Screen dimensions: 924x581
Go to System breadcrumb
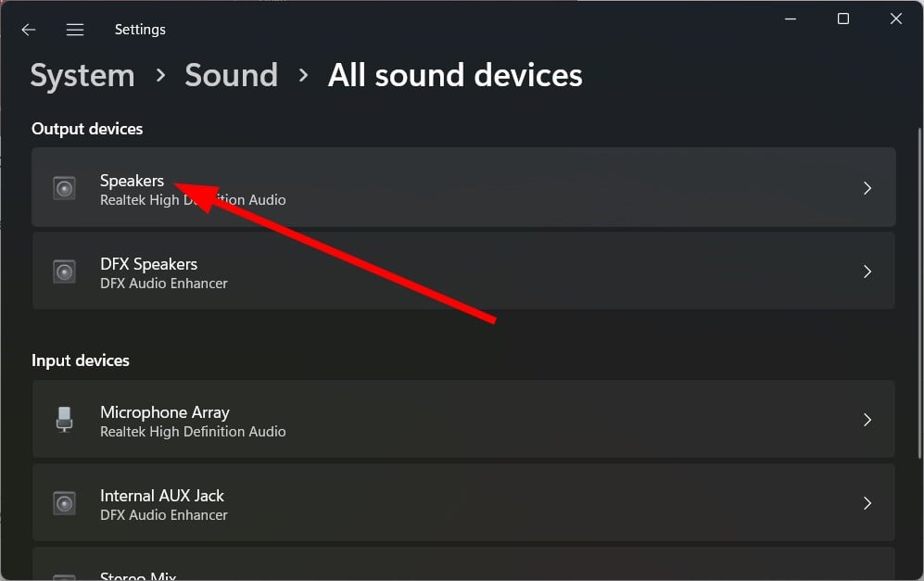82,75
